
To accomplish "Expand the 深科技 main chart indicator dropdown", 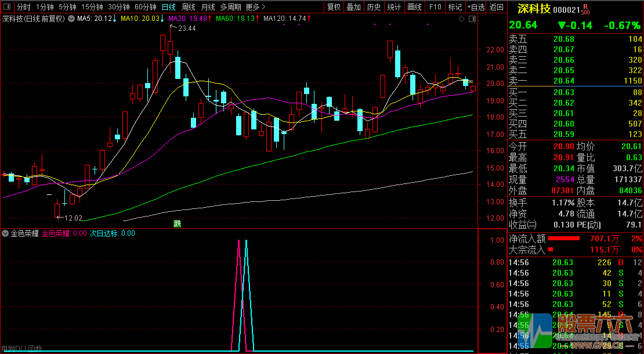I will (71, 19).
